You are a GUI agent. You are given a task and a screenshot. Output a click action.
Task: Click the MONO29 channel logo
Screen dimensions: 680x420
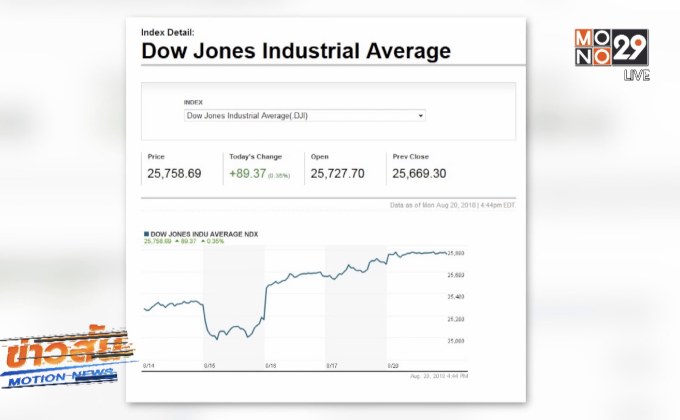(611, 48)
